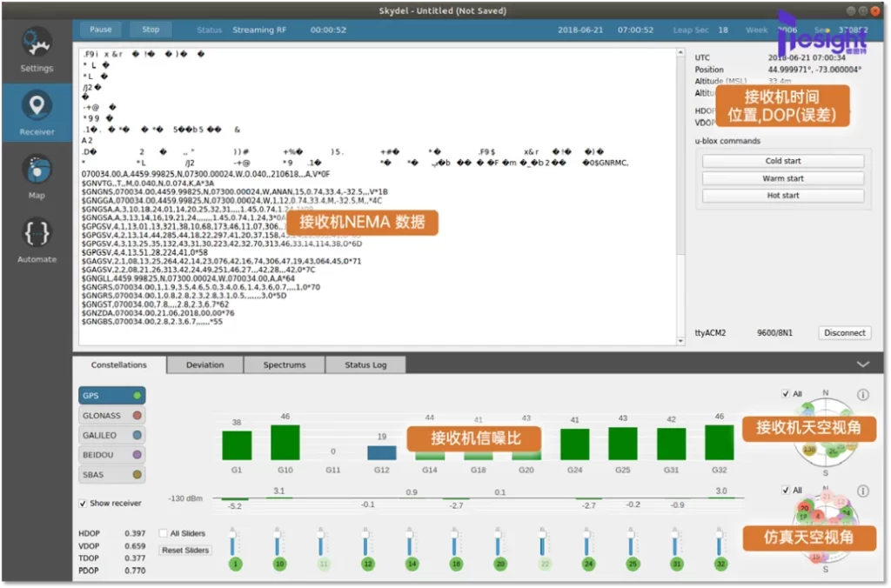This screenshot has width=891, height=588.
Task: Open the Settings panel from the sidebar
Action: pos(37,50)
